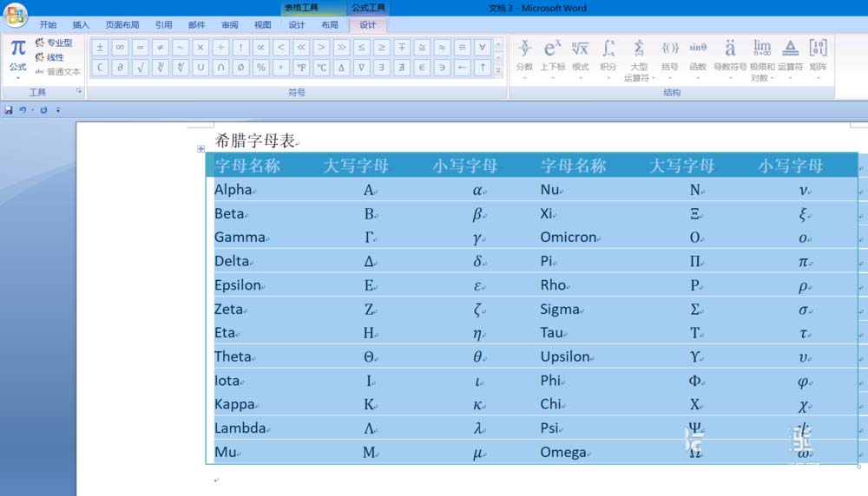Image resolution: width=868 pixels, height=496 pixels.
Task: Expand the 根式 (radical) structures
Action: click(580, 59)
